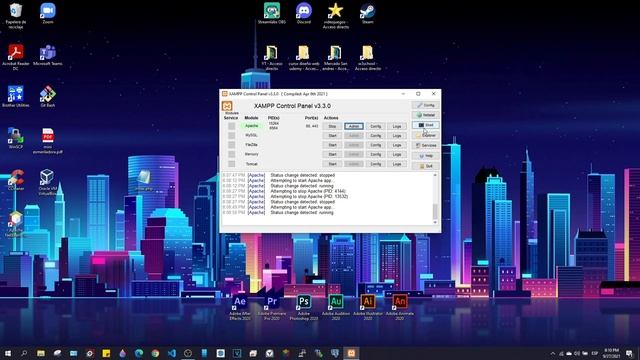This screenshot has height=360, width=640.
Task: Open the Tomcat row Config menu
Action: [376, 164]
